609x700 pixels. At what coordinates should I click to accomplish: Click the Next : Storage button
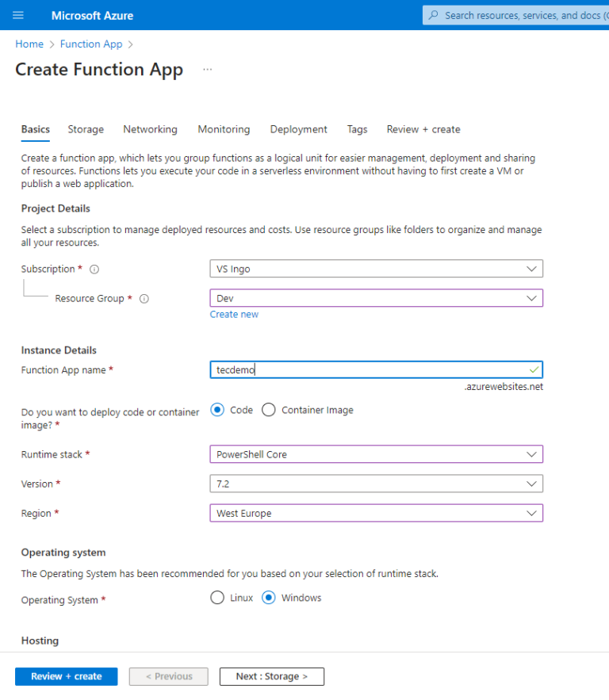point(271,676)
